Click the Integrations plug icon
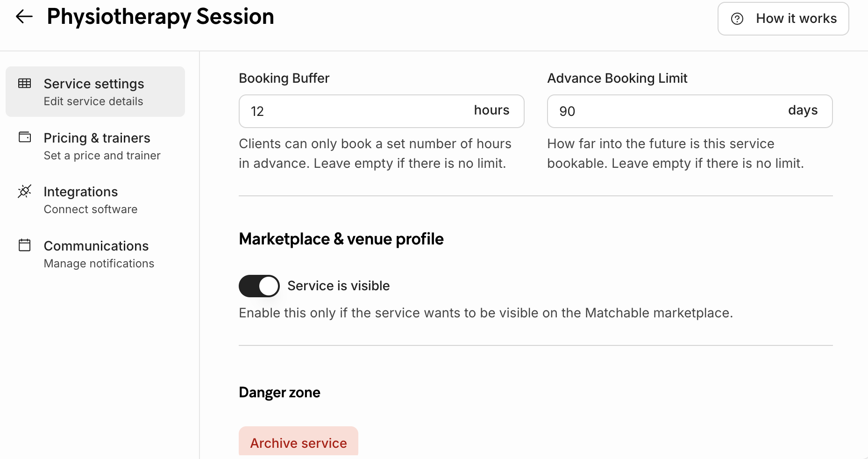 tap(25, 191)
